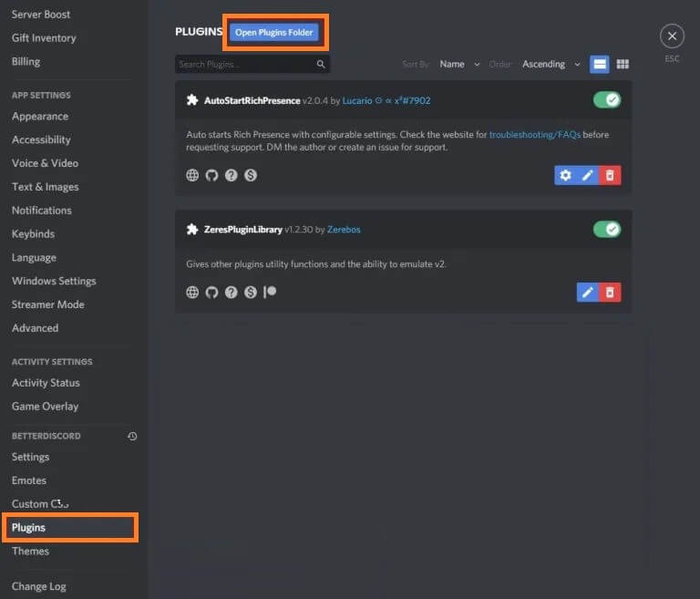This screenshot has height=599, width=700.
Task: Open ZeresPluginLibrary Patreon icon
Action: pos(270,292)
